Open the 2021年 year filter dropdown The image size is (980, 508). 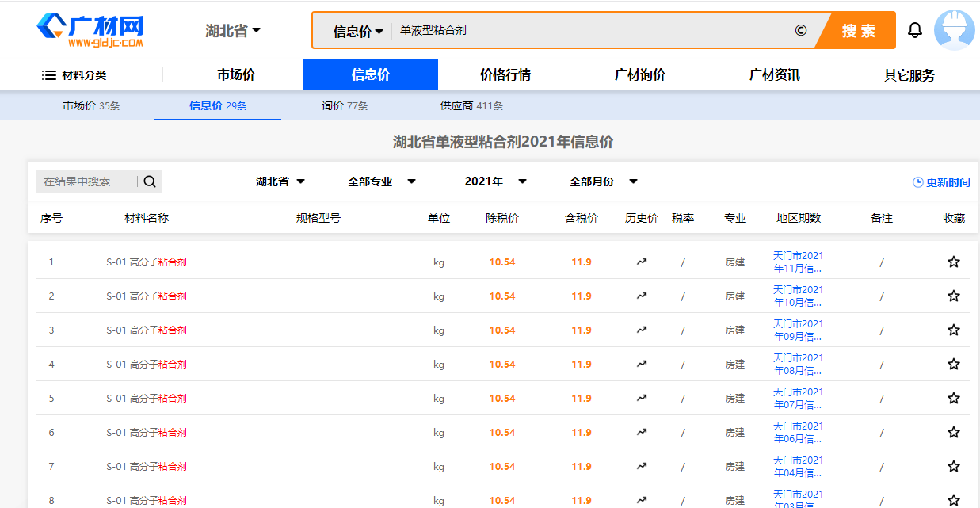[496, 181]
